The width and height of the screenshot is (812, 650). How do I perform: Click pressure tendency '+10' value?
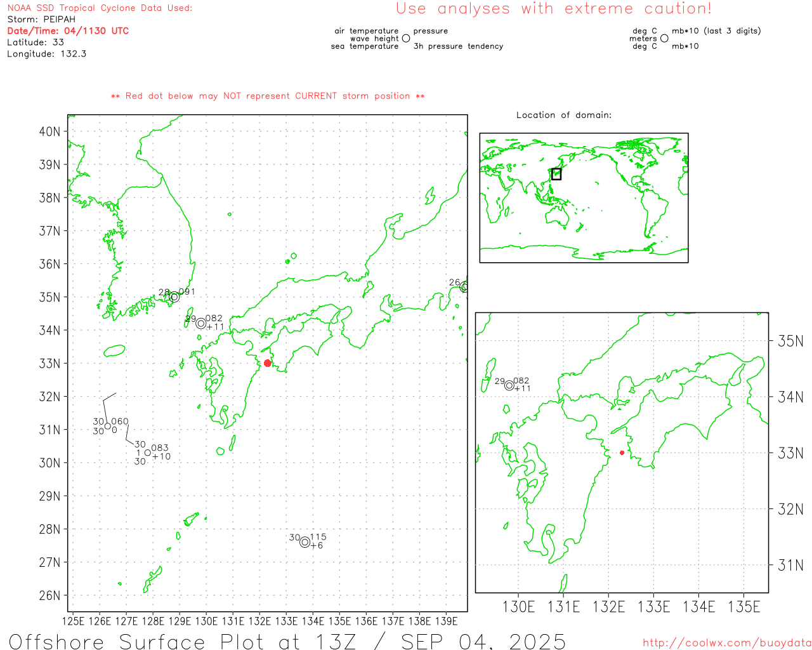click(x=162, y=456)
